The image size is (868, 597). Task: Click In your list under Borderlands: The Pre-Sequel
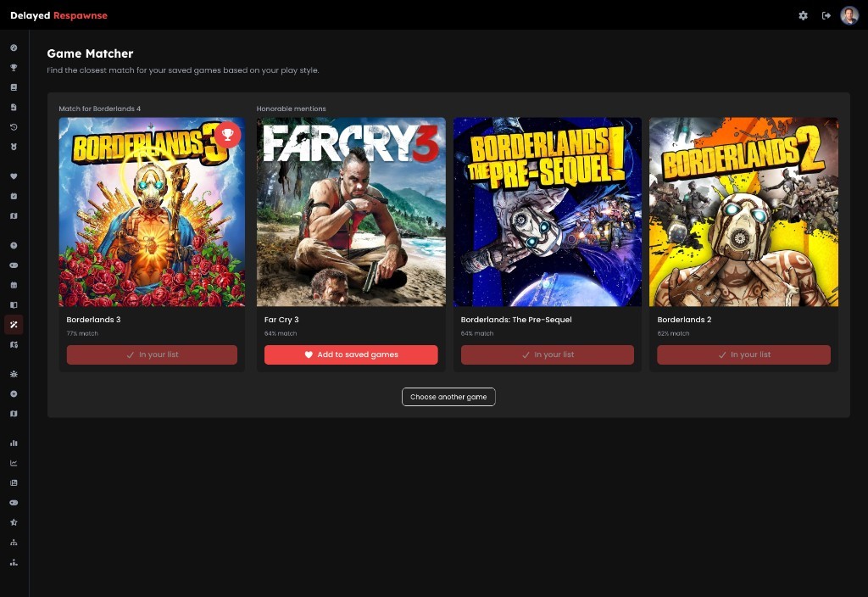548,354
